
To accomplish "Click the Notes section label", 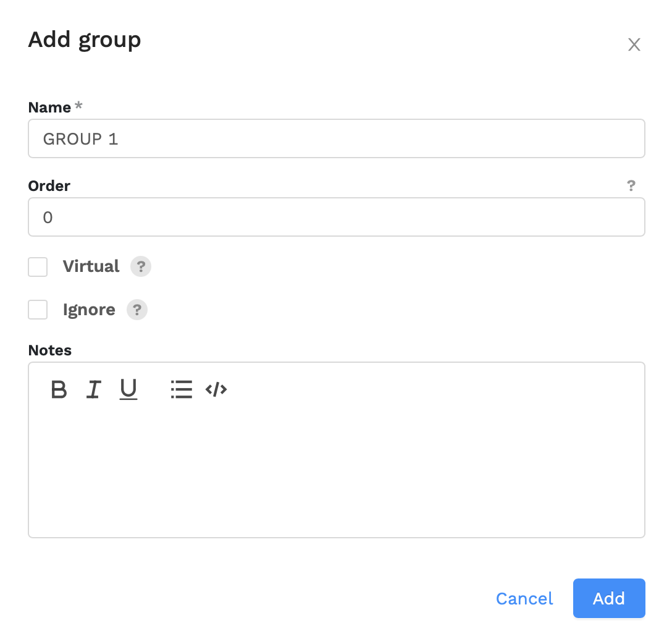I will (x=49, y=350).
